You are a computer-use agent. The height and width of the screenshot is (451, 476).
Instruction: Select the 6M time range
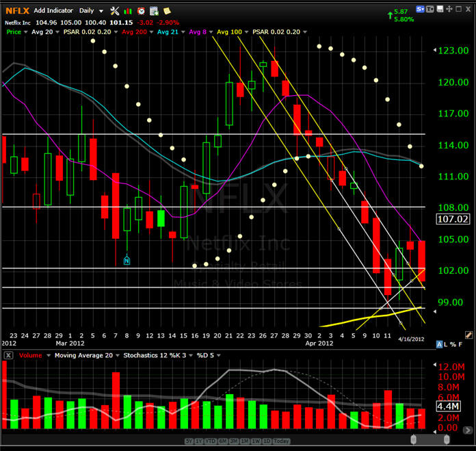pos(222,441)
